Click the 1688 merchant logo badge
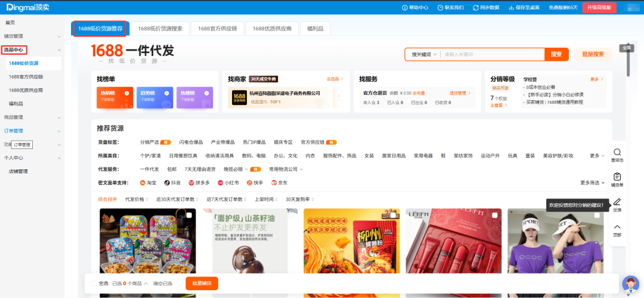The height and width of the screenshot is (298, 644). click(x=240, y=97)
